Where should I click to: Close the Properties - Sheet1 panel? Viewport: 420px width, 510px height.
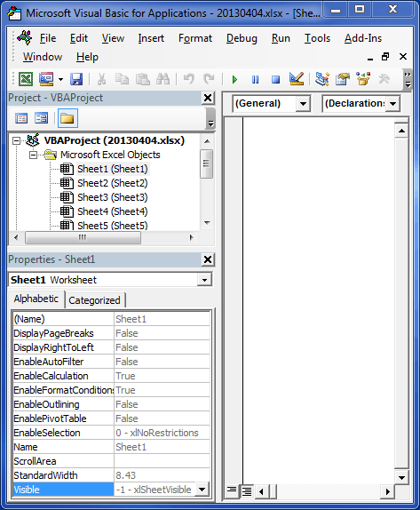click(208, 259)
